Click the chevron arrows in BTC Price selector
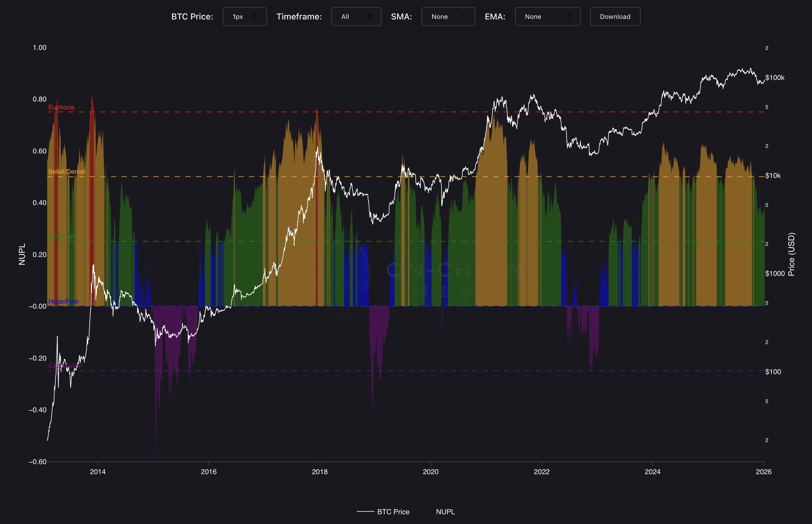The width and height of the screenshot is (812, 524). (255, 17)
